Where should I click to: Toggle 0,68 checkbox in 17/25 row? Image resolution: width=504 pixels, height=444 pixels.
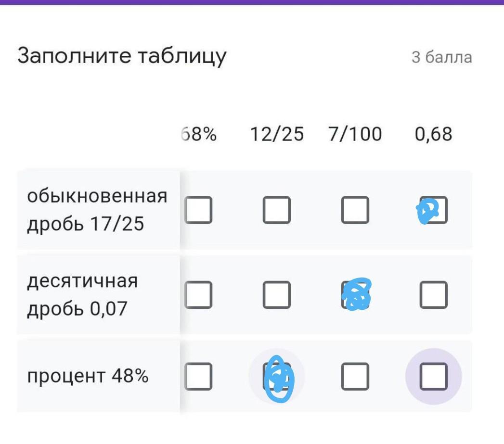(x=433, y=210)
